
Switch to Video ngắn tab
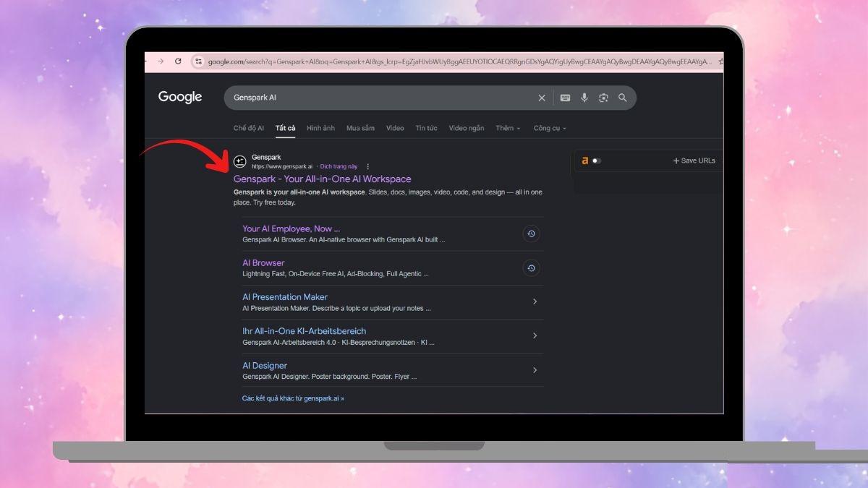click(x=467, y=128)
